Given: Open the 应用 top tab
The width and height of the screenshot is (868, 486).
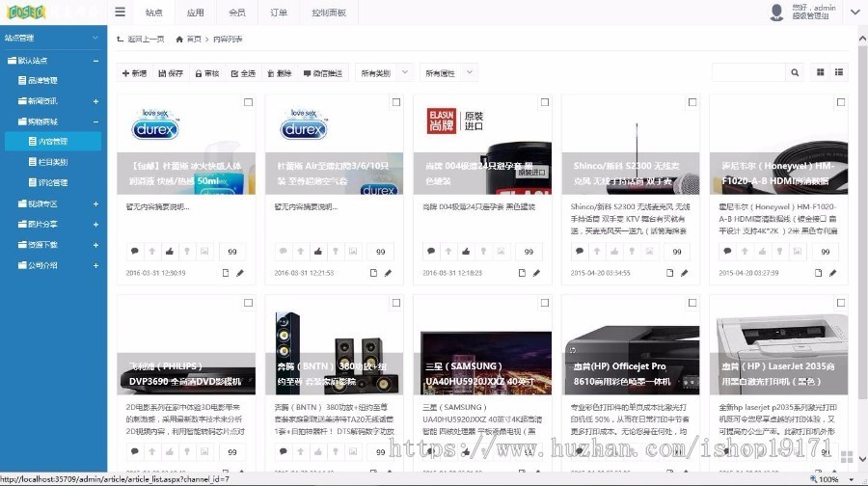Looking at the screenshot, I should click(x=195, y=13).
